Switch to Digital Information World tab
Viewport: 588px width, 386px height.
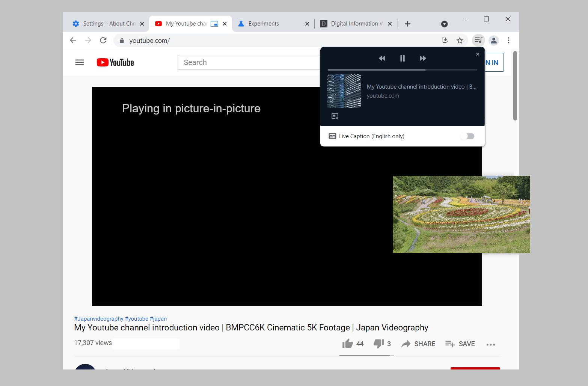click(x=357, y=24)
